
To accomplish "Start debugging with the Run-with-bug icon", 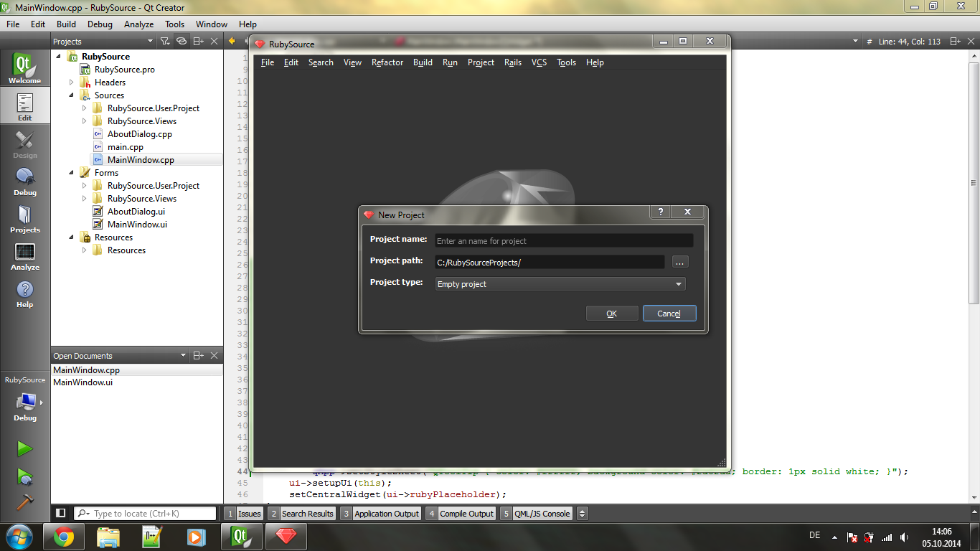I will coord(25,476).
